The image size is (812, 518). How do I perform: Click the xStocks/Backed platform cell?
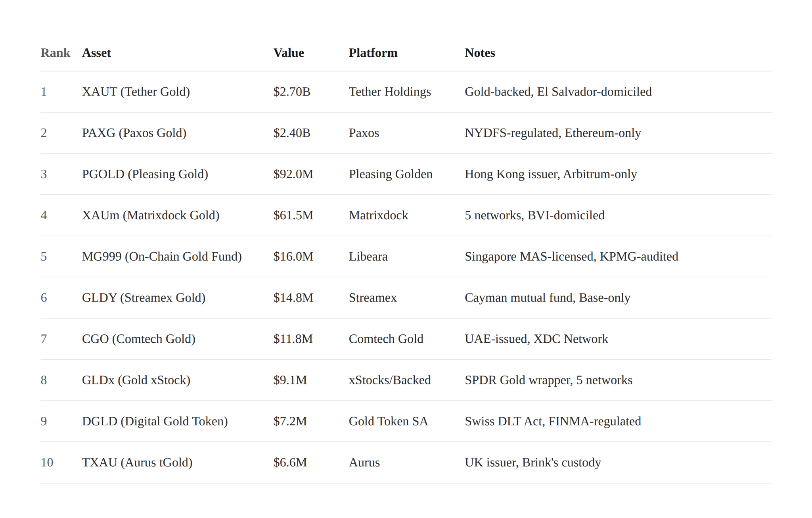point(389,380)
